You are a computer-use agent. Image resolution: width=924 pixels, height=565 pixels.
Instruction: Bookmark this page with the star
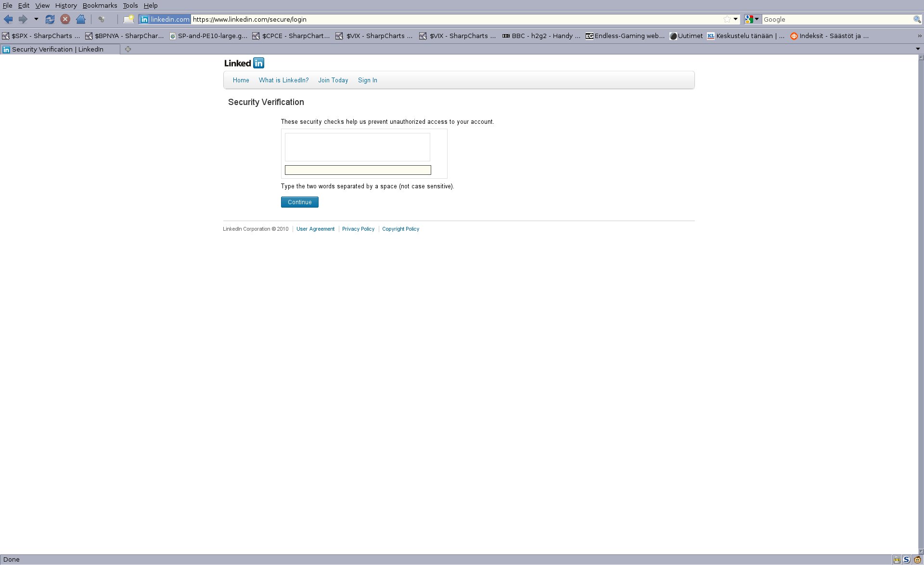(727, 19)
